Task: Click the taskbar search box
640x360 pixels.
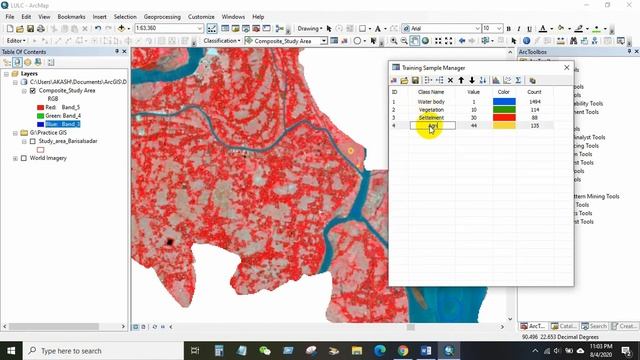Action: pos(103,351)
